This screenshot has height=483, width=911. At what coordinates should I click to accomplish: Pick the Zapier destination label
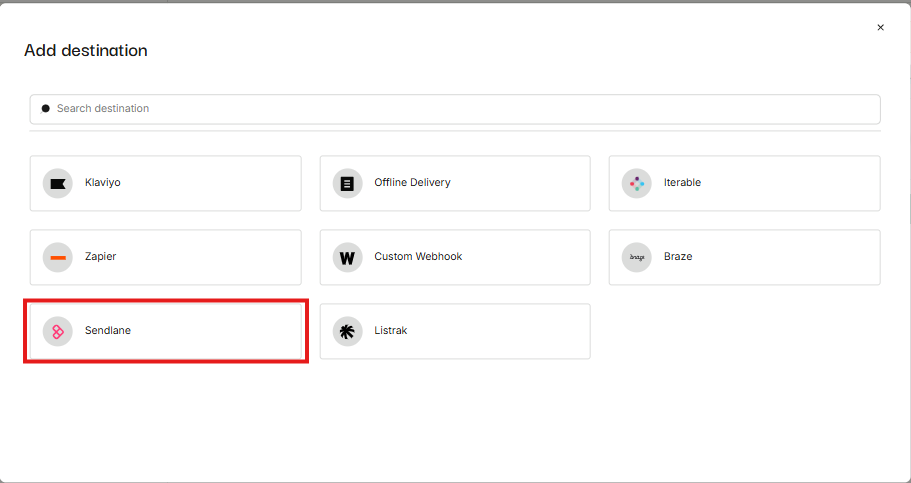101,256
